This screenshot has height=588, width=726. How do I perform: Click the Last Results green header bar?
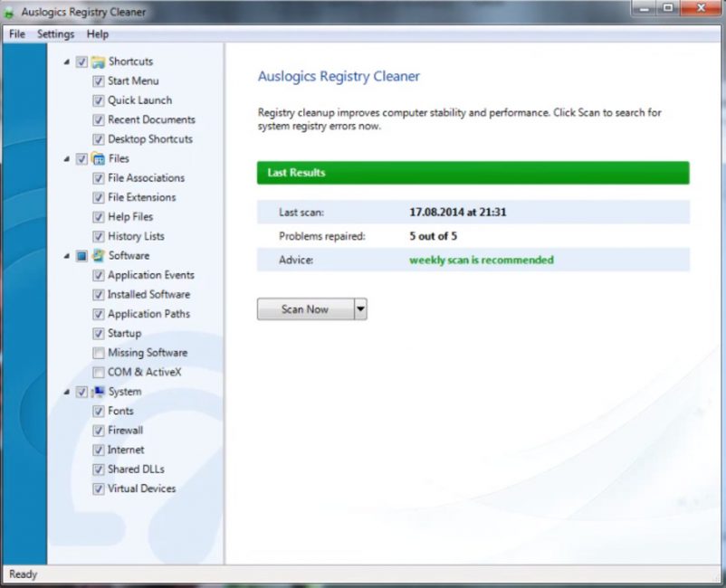(473, 173)
